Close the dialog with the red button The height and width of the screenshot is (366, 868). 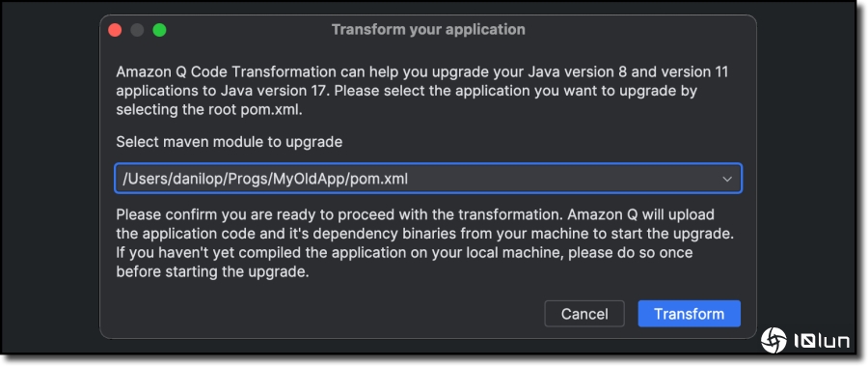click(115, 30)
